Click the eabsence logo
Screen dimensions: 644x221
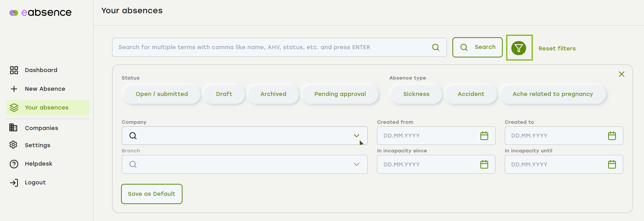pyautogui.click(x=41, y=12)
